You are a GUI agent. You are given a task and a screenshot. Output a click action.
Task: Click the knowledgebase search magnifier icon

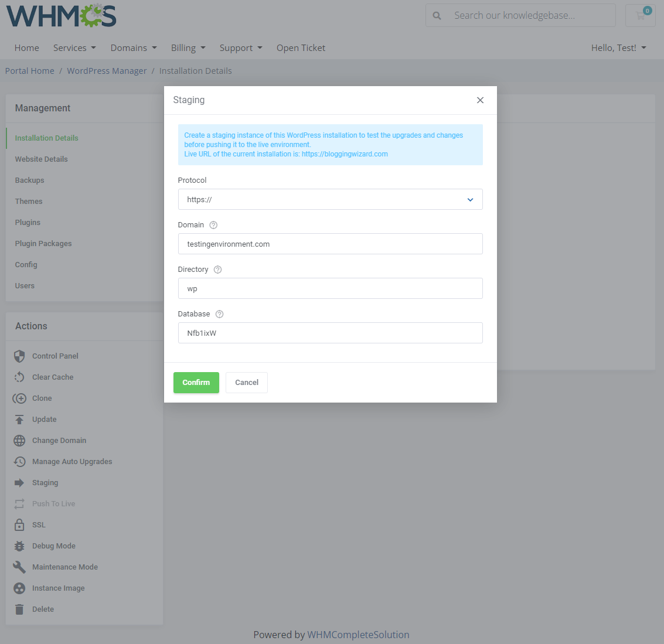coord(437,16)
